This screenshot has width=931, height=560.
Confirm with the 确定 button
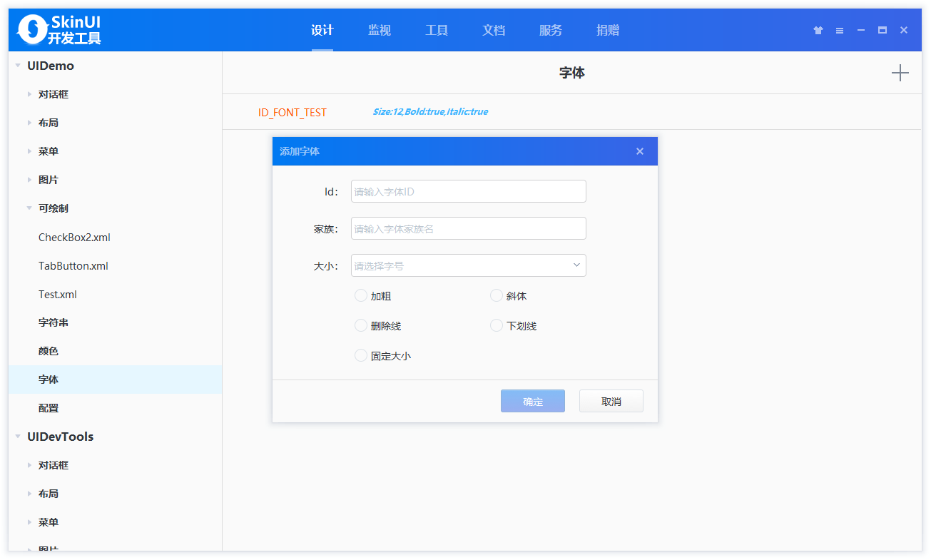(533, 401)
